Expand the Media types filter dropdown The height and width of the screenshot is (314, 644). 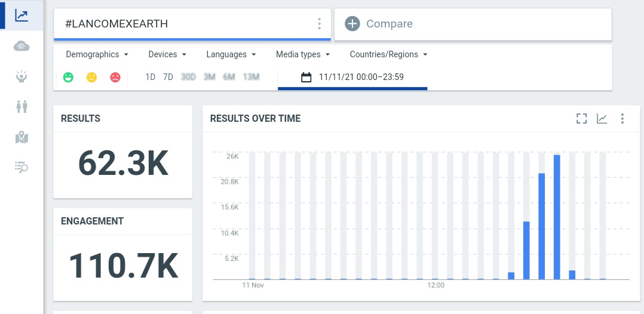pyautogui.click(x=303, y=54)
